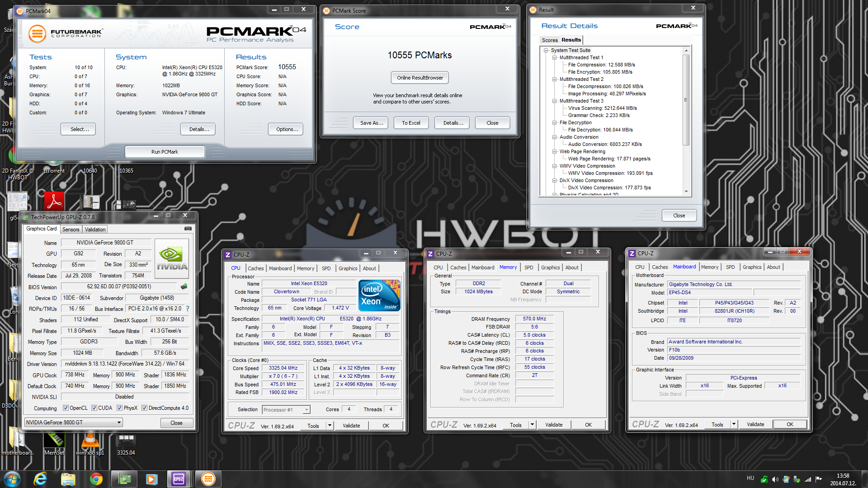This screenshot has width=868, height=488.
Task: Click the Result Details scrollbar thumb
Action: [686, 100]
